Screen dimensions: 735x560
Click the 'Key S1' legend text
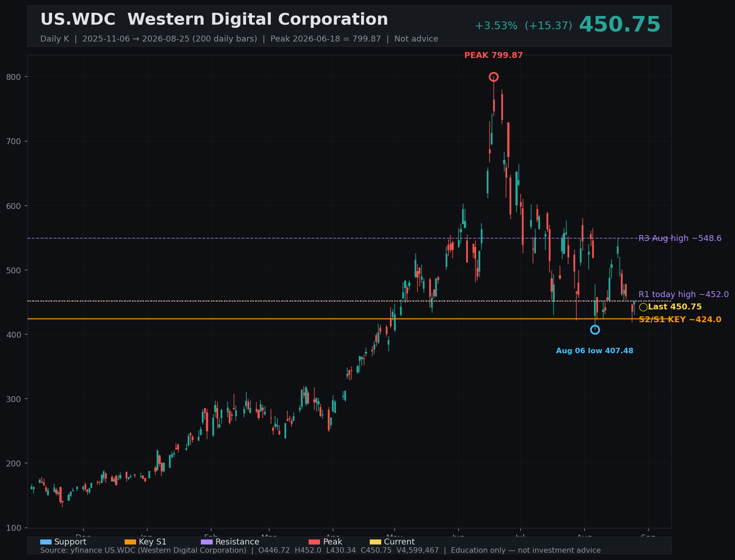click(x=152, y=542)
